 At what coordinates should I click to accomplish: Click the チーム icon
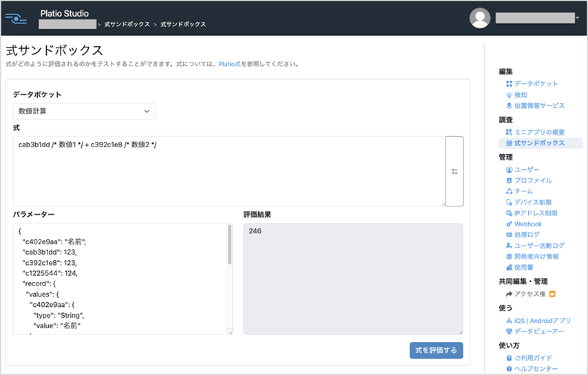pyautogui.click(x=509, y=191)
